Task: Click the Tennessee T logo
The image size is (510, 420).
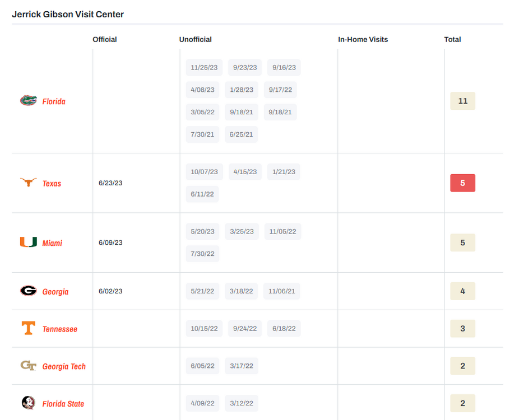Action: pos(29,328)
